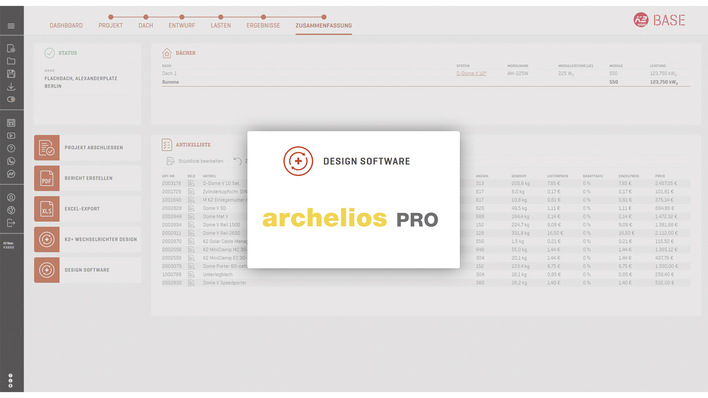Click the three dots at sidebar bottom
The width and height of the screenshot is (708, 398).
tap(10, 381)
